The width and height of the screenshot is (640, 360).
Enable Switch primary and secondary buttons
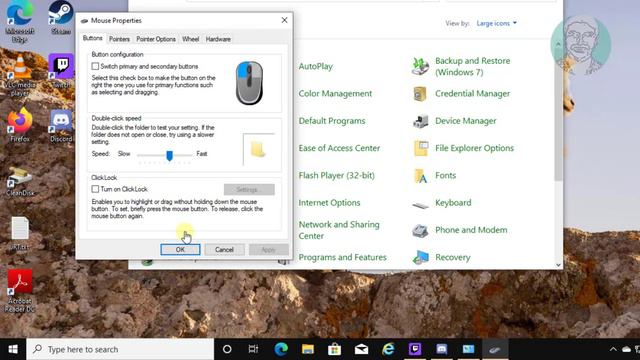point(95,66)
